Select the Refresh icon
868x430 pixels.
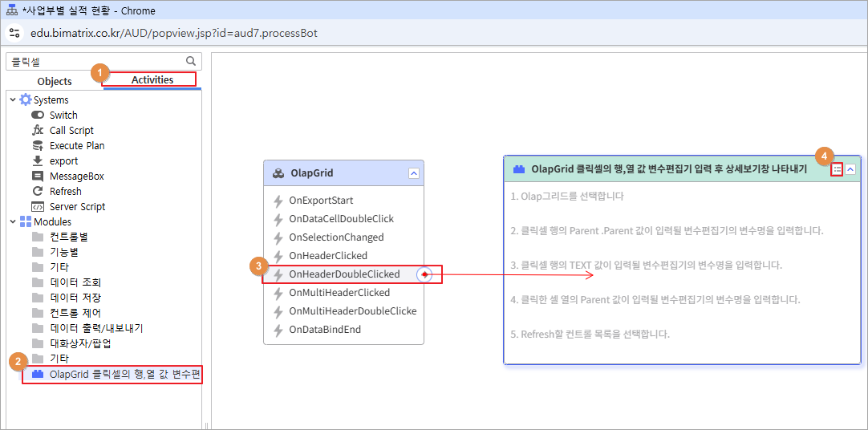click(x=38, y=192)
